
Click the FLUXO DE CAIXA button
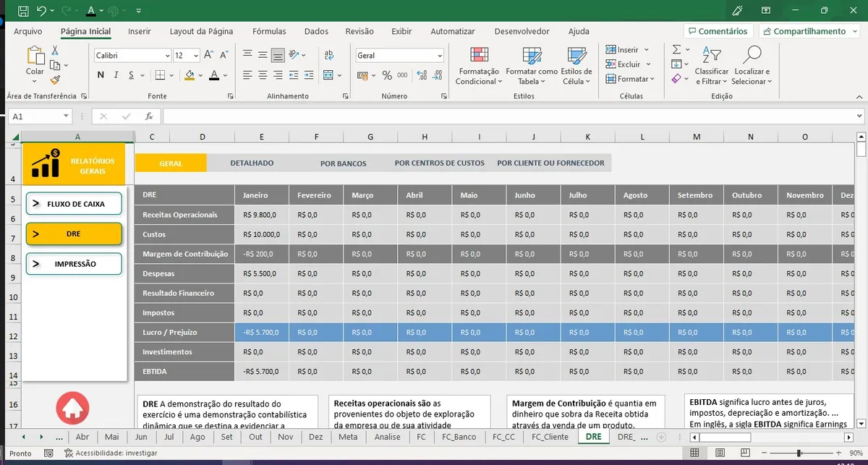click(73, 203)
